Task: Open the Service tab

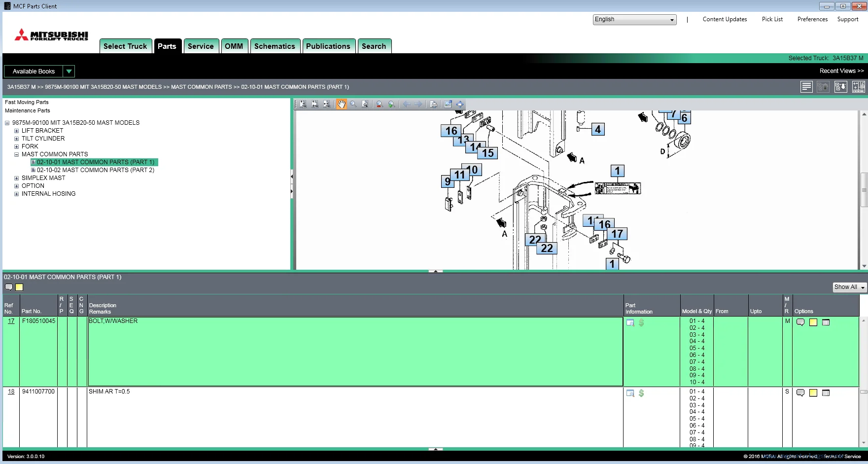Action: [x=201, y=46]
